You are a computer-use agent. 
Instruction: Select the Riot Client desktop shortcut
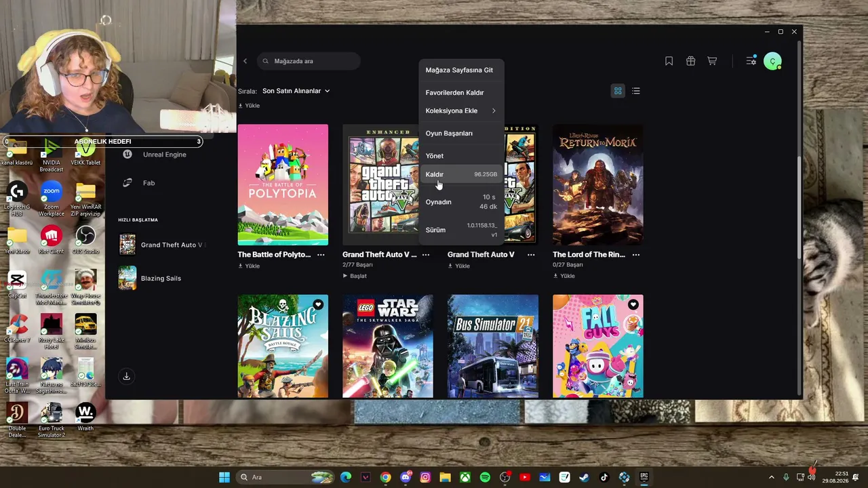point(52,240)
